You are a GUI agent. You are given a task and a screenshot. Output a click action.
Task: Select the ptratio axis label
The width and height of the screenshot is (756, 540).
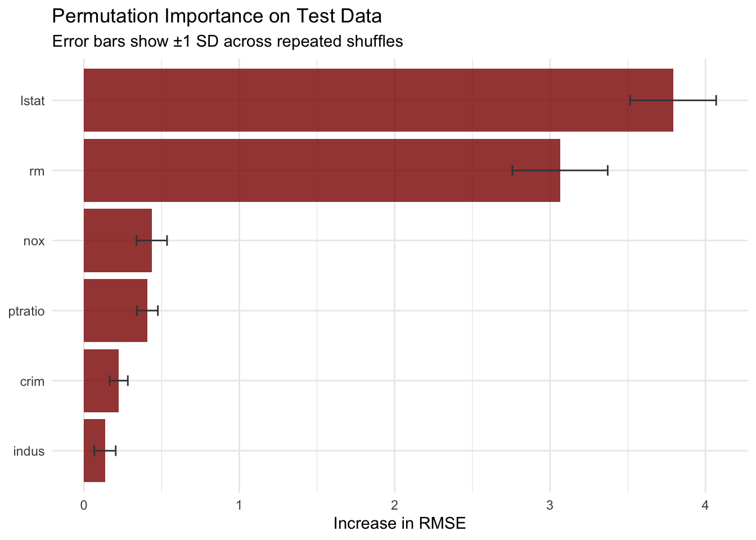click(x=26, y=311)
